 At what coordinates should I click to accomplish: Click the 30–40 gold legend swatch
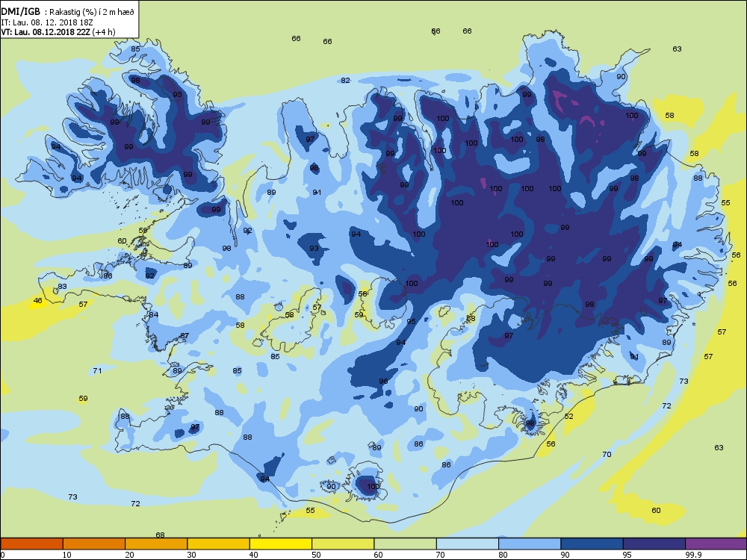pyautogui.click(x=219, y=544)
